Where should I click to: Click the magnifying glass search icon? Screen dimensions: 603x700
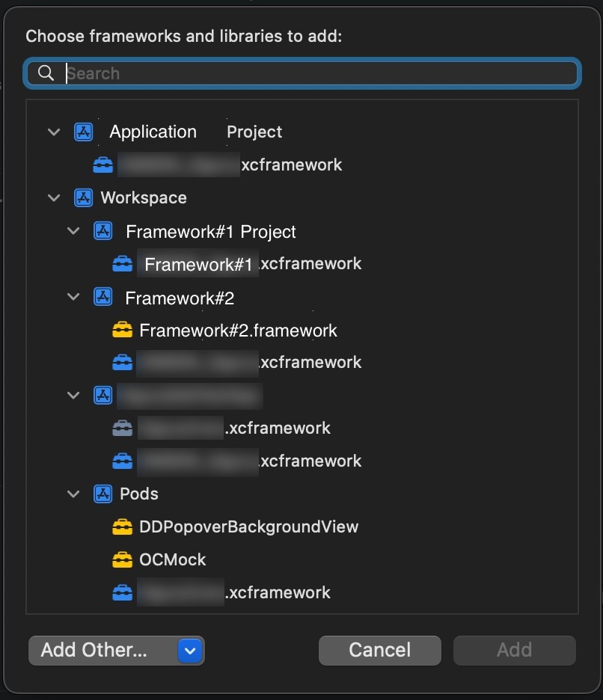tap(46, 73)
